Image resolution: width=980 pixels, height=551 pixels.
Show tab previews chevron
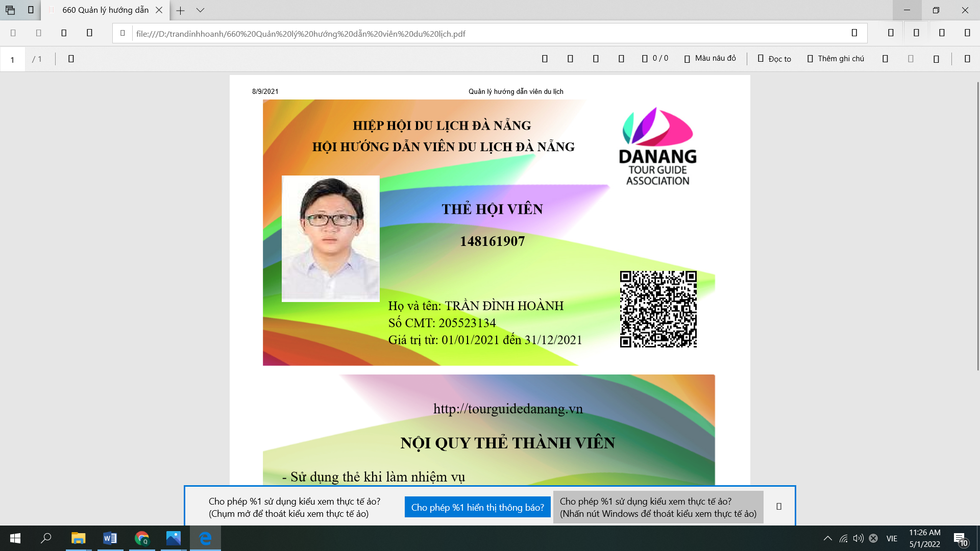[x=200, y=10]
